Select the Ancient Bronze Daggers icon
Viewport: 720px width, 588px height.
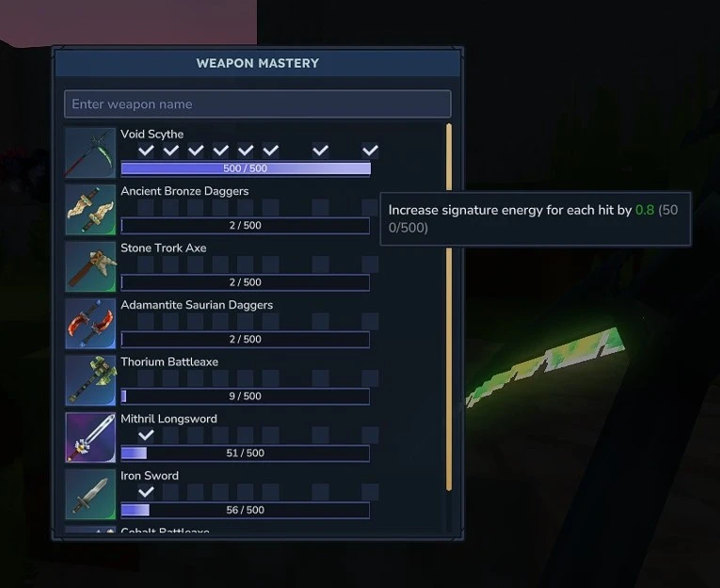pos(90,210)
